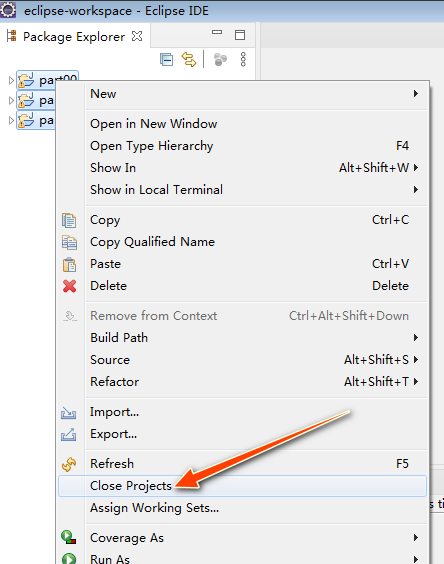Open the New submenu

coord(243,94)
